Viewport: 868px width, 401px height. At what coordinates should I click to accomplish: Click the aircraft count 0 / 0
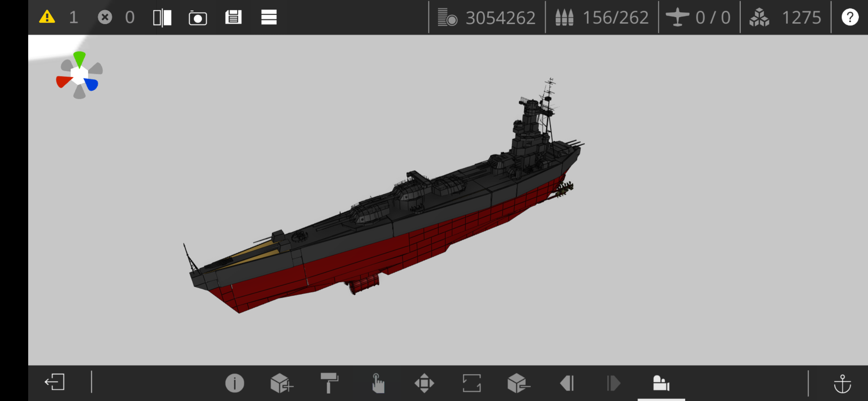[x=713, y=17]
